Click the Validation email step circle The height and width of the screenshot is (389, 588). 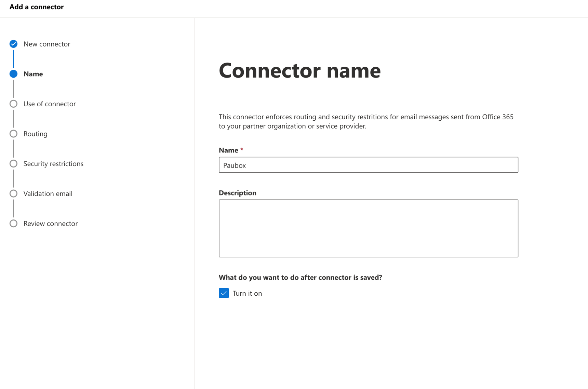[13, 193]
